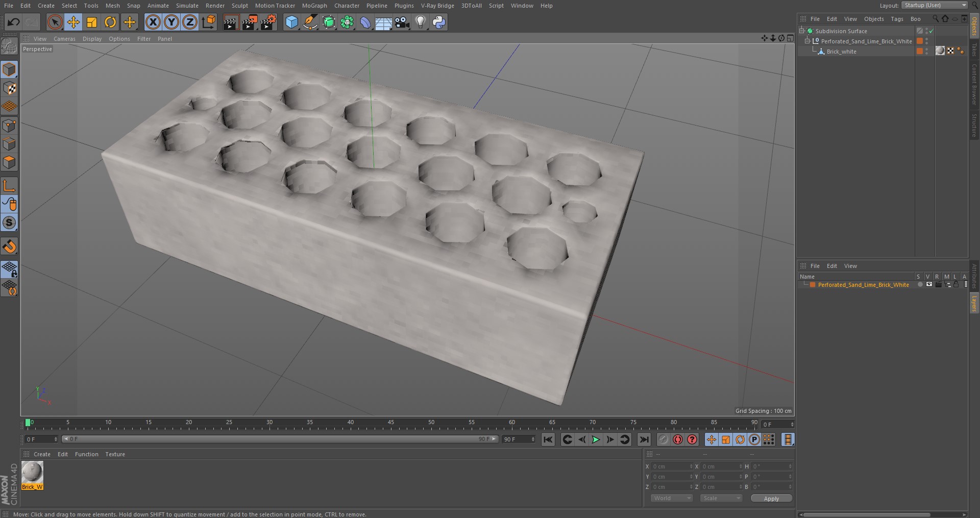Click the Undo arrow icon
980x518 pixels.
tap(14, 22)
